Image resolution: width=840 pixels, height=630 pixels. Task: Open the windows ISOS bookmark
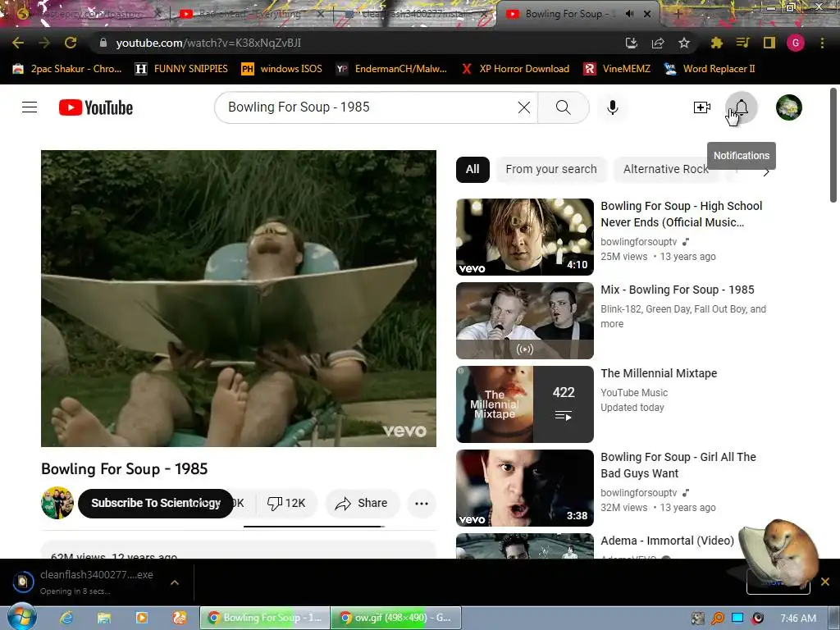(x=282, y=69)
